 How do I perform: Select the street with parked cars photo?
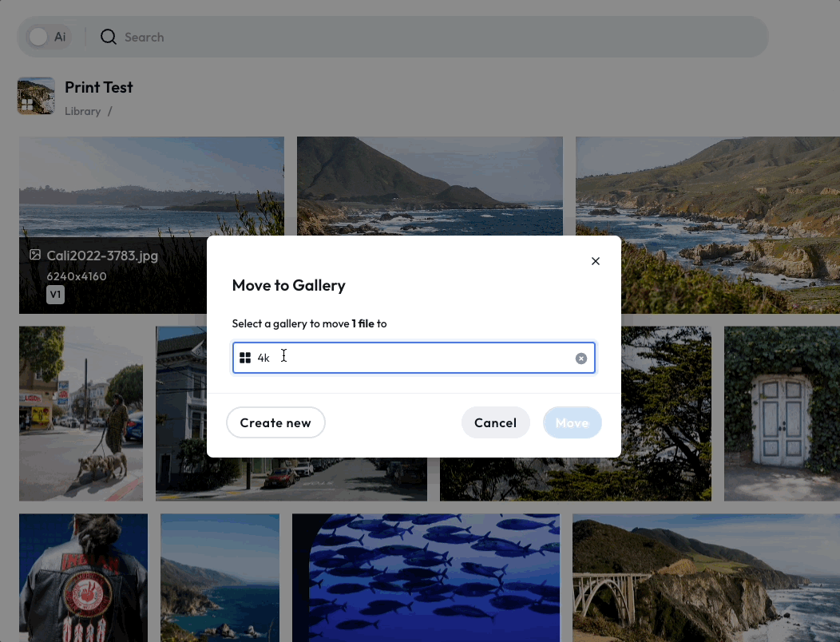tap(291, 479)
